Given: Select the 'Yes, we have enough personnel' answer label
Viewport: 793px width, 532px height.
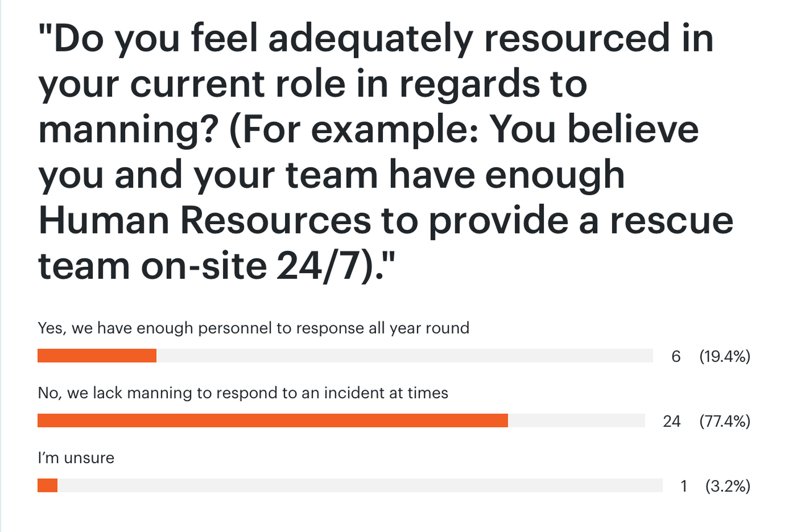Looking at the screenshot, I should (253, 328).
